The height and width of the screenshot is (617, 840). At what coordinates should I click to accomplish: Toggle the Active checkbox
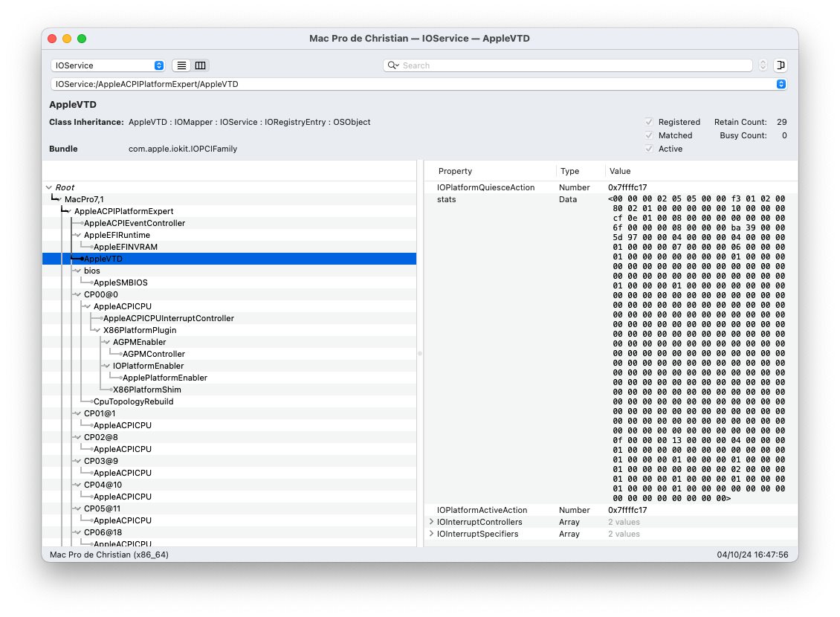pyautogui.click(x=649, y=149)
